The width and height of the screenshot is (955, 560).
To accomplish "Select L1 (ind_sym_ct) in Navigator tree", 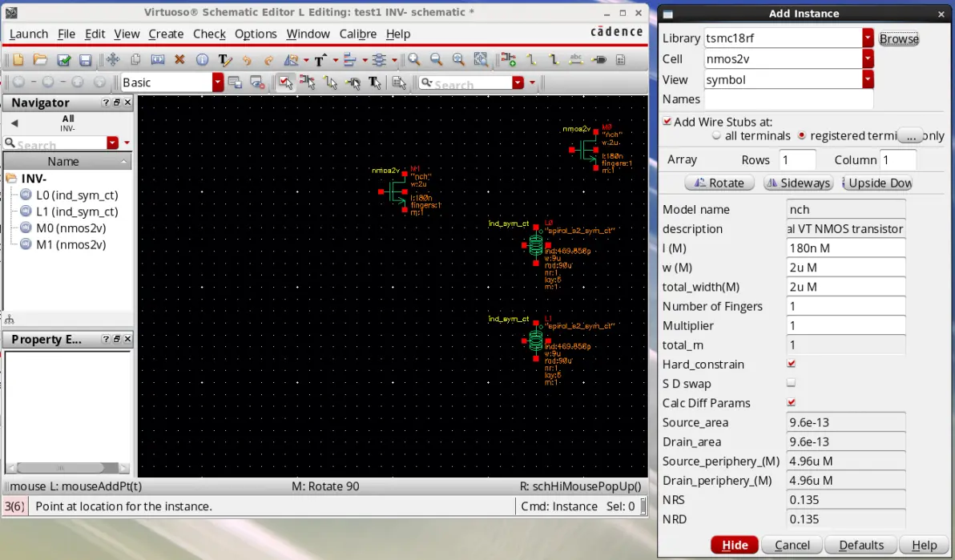I will pos(77,212).
